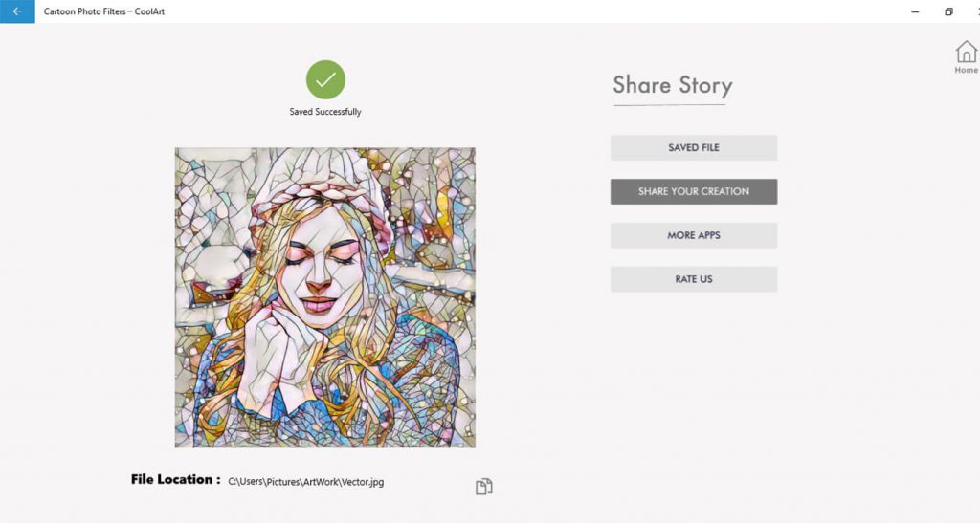Restore down the CoolArt window
This screenshot has height=523, width=980.
pyautogui.click(x=948, y=11)
